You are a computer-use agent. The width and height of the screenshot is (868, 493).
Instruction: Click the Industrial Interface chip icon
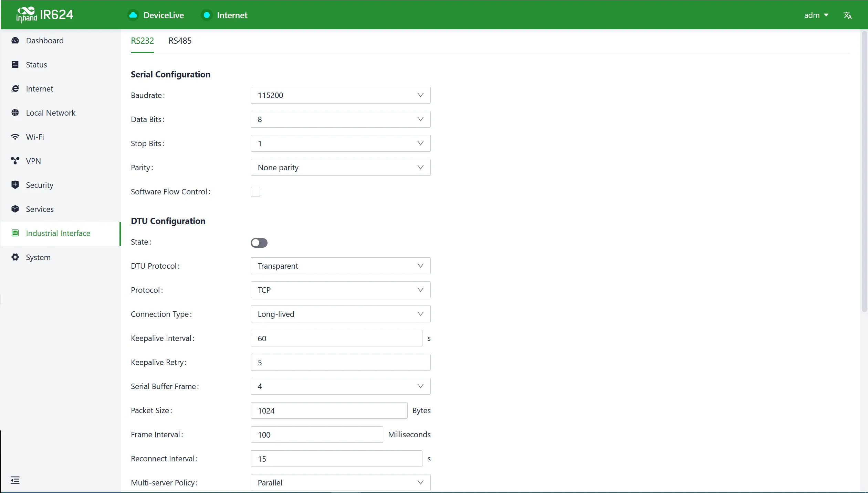[x=15, y=233]
